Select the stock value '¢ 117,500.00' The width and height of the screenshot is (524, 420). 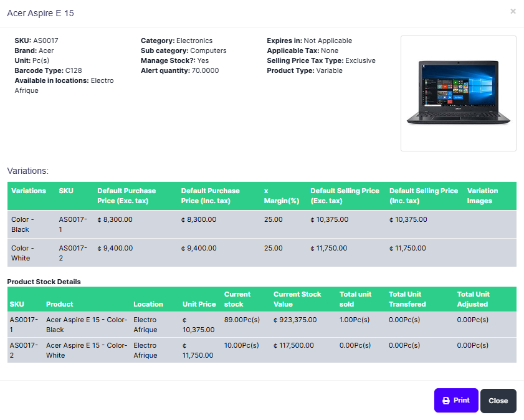pyautogui.click(x=293, y=345)
